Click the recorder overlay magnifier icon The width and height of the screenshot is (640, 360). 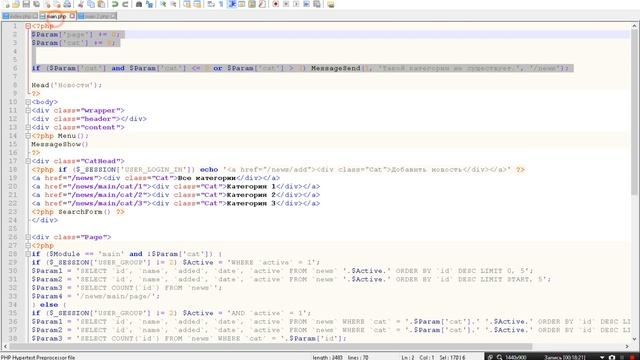500,357
